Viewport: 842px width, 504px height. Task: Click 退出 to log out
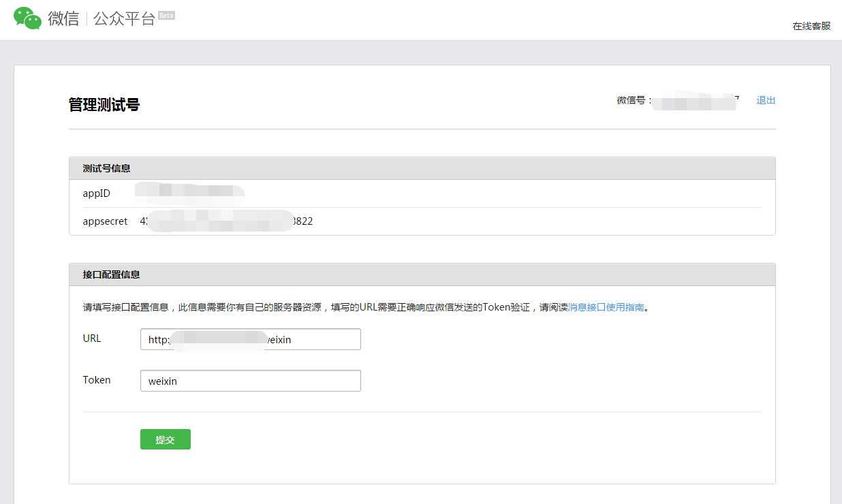click(x=766, y=100)
